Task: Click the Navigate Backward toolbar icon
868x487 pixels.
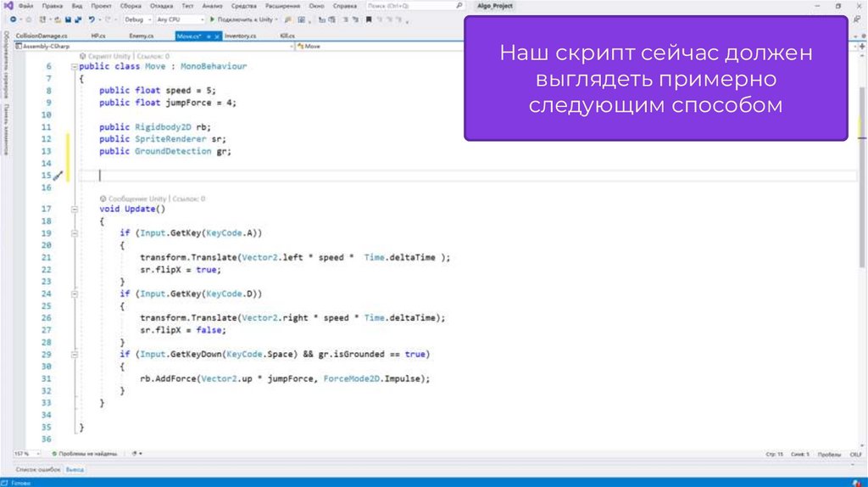Action: (14, 20)
